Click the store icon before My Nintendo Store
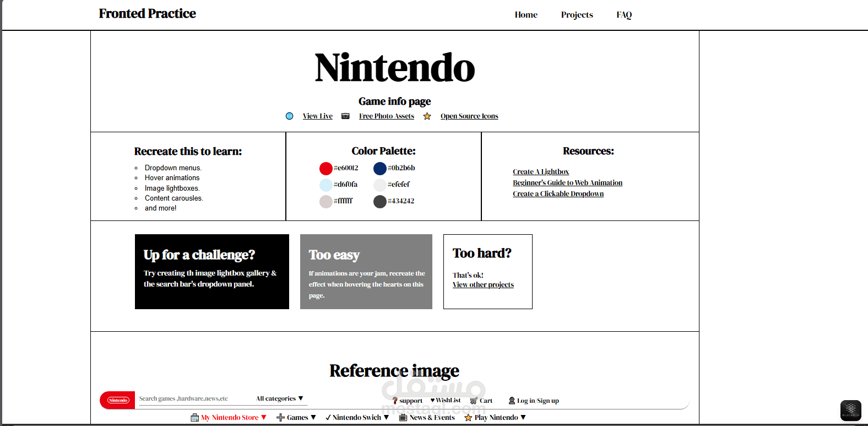Image resolution: width=868 pixels, height=426 pixels. [x=194, y=417]
